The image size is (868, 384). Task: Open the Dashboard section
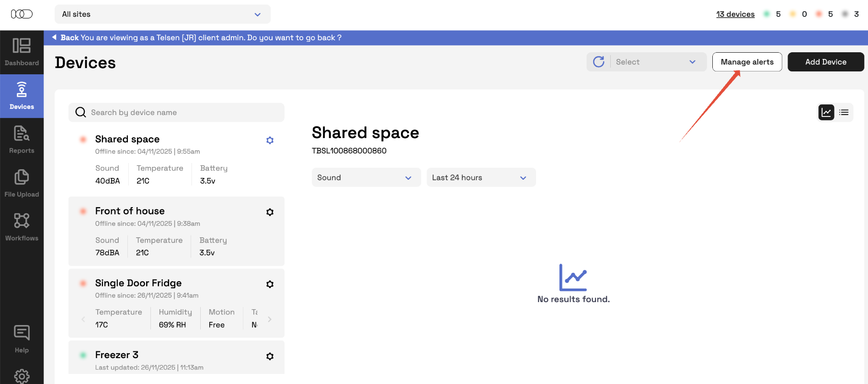coord(22,52)
